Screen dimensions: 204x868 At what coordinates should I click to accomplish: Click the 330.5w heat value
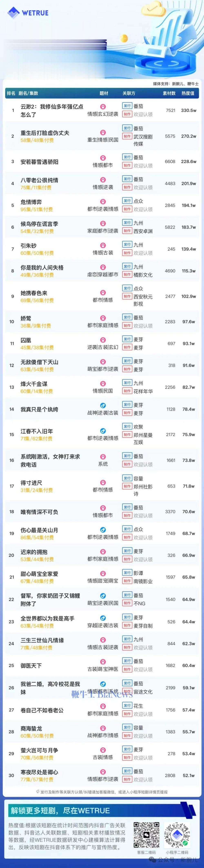[189, 110]
